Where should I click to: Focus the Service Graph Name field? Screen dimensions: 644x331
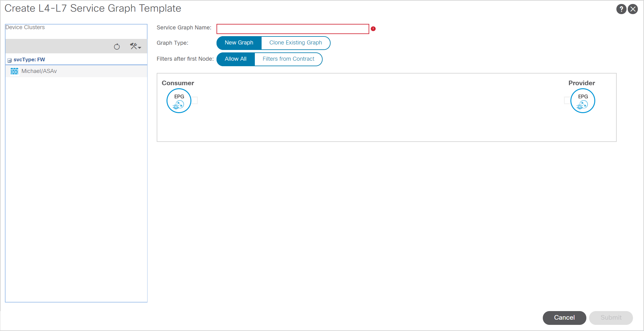[x=293, y=29]
